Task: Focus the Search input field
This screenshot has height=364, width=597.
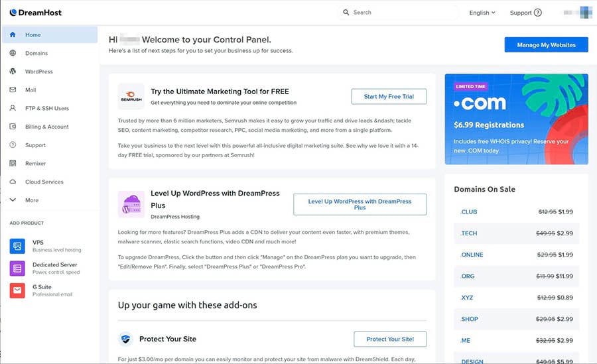Action: [x=398, y=13]
